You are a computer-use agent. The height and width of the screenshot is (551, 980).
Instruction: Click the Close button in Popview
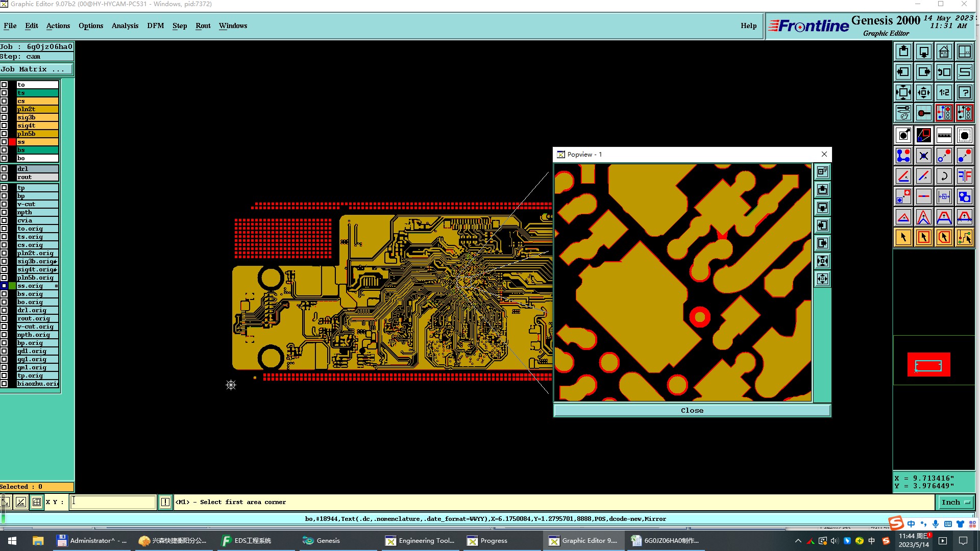(x=692, y=410)
